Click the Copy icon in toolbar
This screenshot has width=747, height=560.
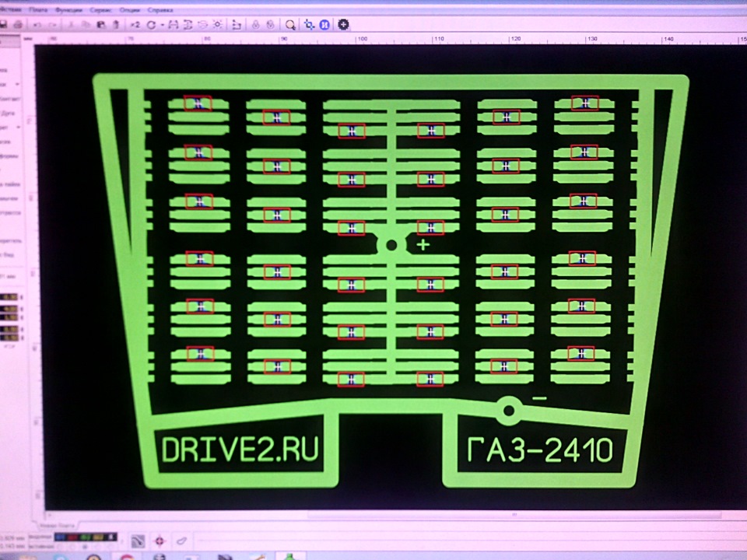click(x=86, y=25)
